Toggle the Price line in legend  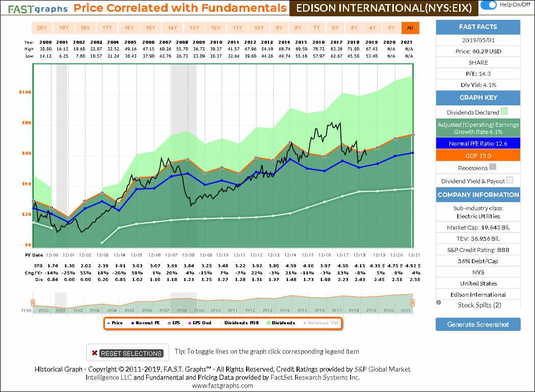[x=116, y=323]
